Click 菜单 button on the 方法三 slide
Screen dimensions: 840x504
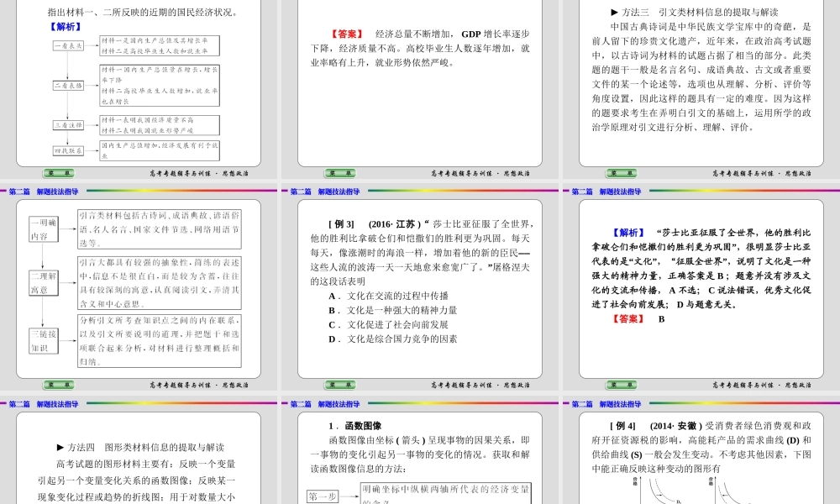click(622, 172)
